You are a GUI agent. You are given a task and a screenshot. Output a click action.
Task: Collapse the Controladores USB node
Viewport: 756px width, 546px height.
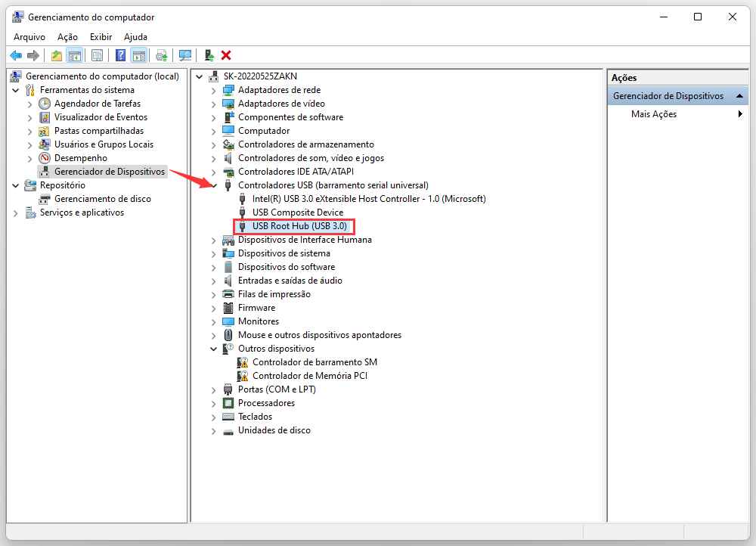(x=214, y=185)
